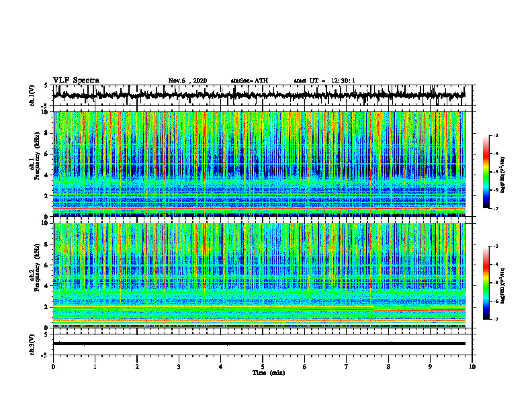Click time axis tick label "6"
The width and height of the screenshot is (532, 411).
[x=305, y=367]
